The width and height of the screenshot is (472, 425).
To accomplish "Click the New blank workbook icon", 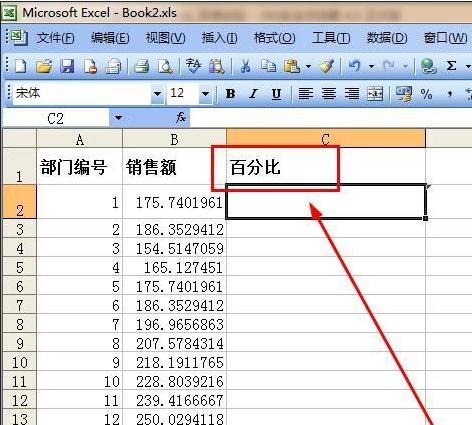I will (21, 66).
